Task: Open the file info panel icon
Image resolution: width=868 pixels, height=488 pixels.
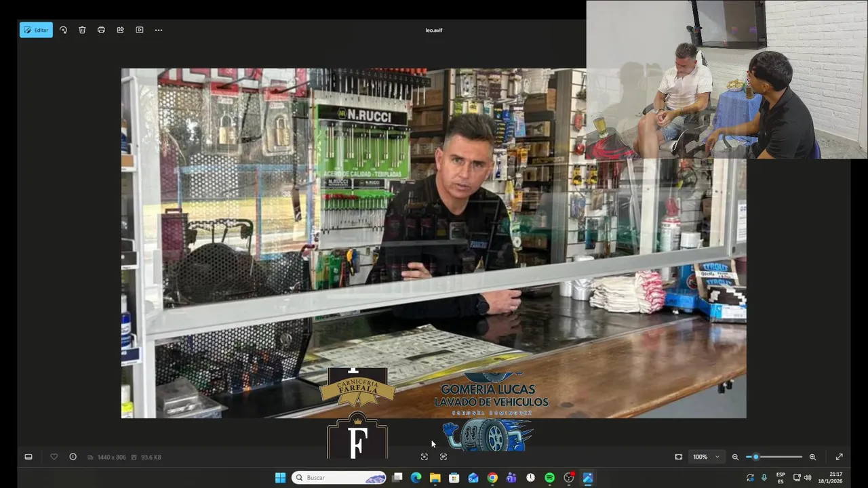Action: coord(73,457)
